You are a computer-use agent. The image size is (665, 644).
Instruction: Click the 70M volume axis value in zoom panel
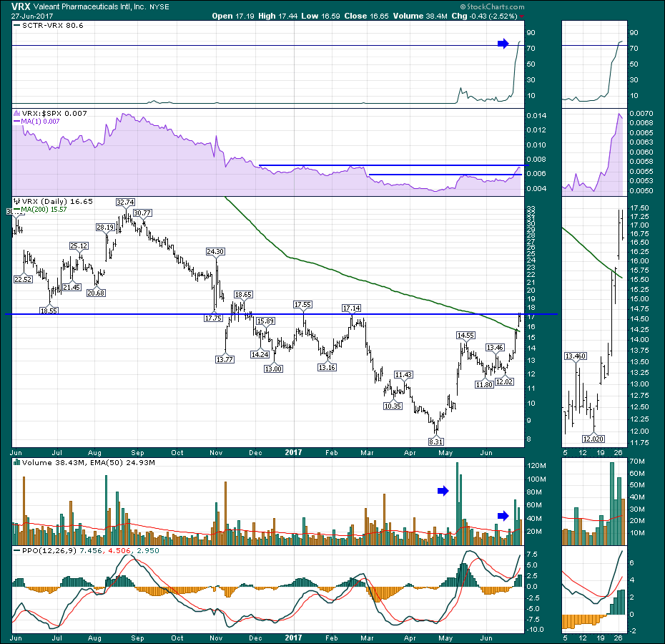pos(637,461)
